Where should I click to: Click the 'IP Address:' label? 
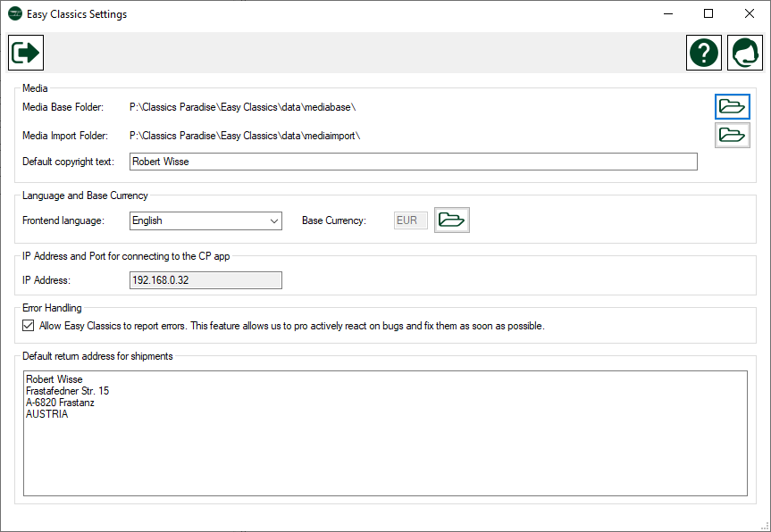tap(46, 280)
